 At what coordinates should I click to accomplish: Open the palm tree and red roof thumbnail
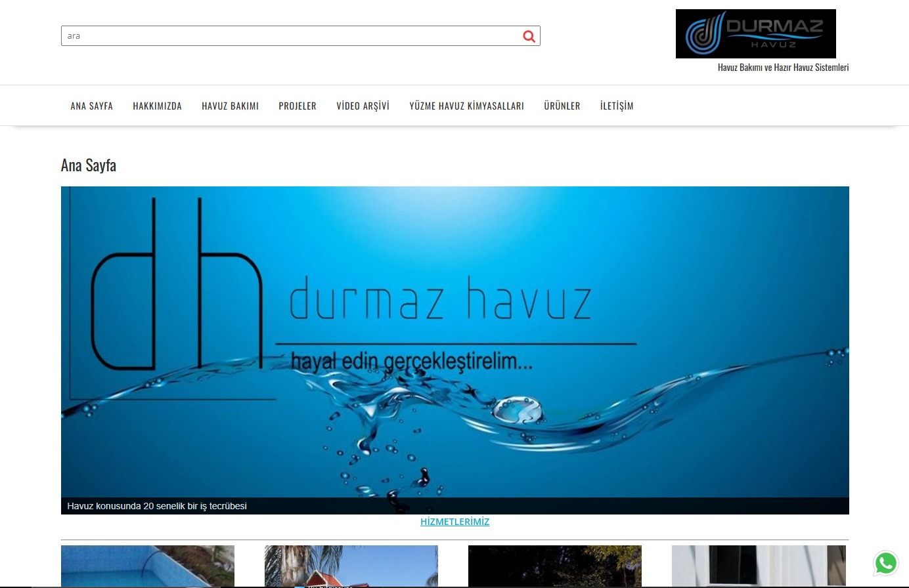351,566
